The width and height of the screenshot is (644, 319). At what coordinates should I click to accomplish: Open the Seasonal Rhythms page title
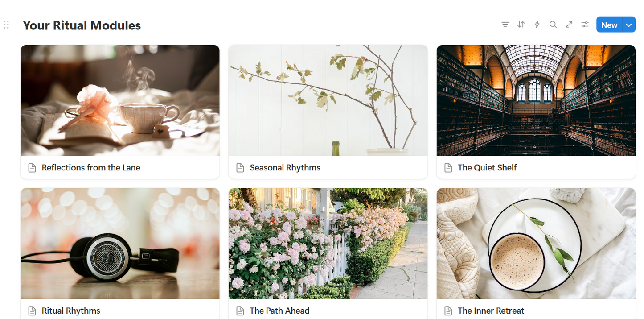[285, 168]
